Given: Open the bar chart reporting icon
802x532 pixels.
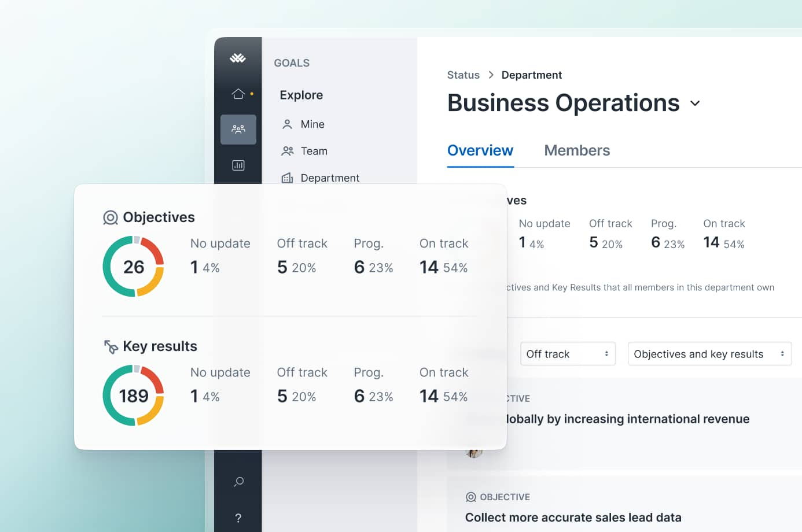Looking at the screenshot, I should pyautogui.click(x=238, y=165).
